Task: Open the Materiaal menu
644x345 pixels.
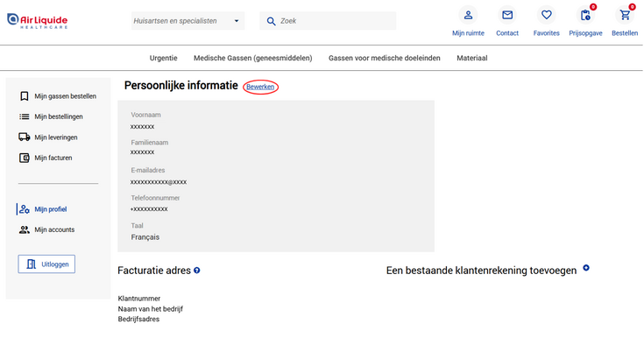Action: pos(472,59)
